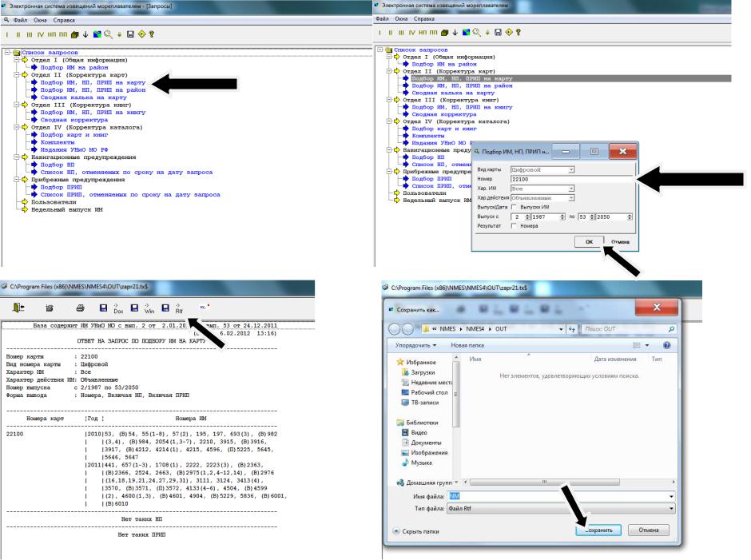The height and width of the screenshot is (560, 751).
Task: Click the horizontal scrollbar in Сохранить как file list
Action: point(545,482)
